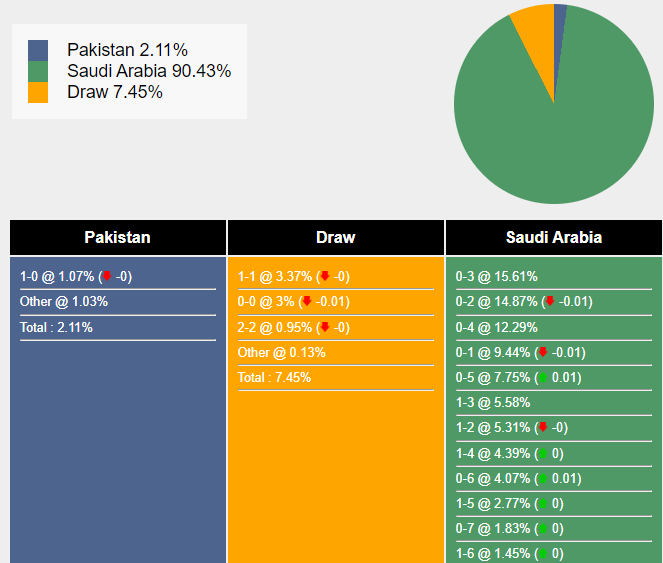663x563 pixels.
Task: Click the green Saudi Arabia legend swatch
Action: (x=38, y=71)
